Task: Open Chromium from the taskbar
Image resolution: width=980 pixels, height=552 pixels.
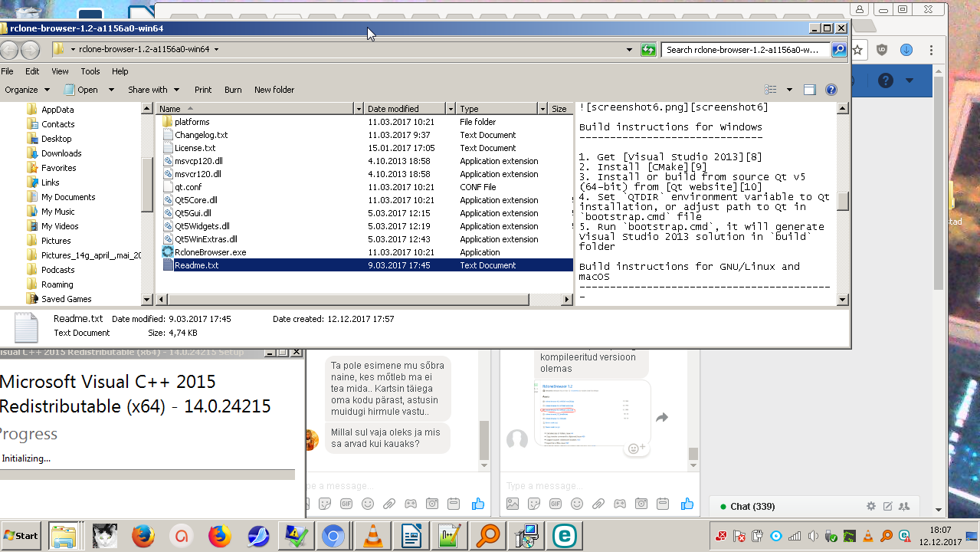Action: 333,536
